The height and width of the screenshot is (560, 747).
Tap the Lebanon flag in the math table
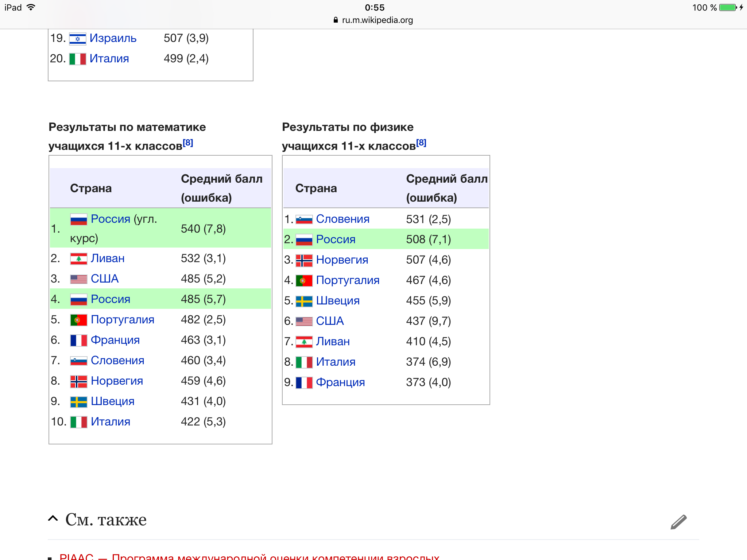[79, 259]
